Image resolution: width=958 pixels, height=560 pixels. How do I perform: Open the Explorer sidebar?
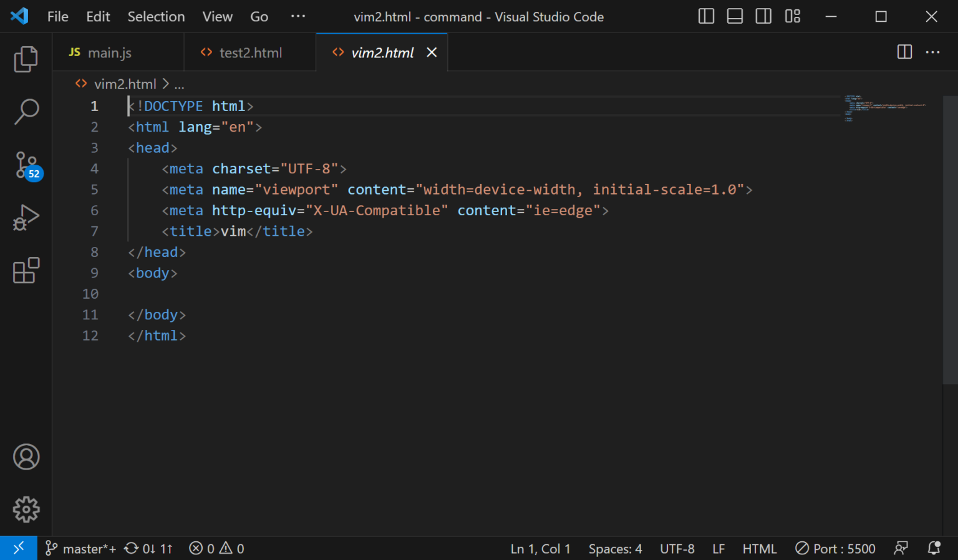tap(26, 59)
